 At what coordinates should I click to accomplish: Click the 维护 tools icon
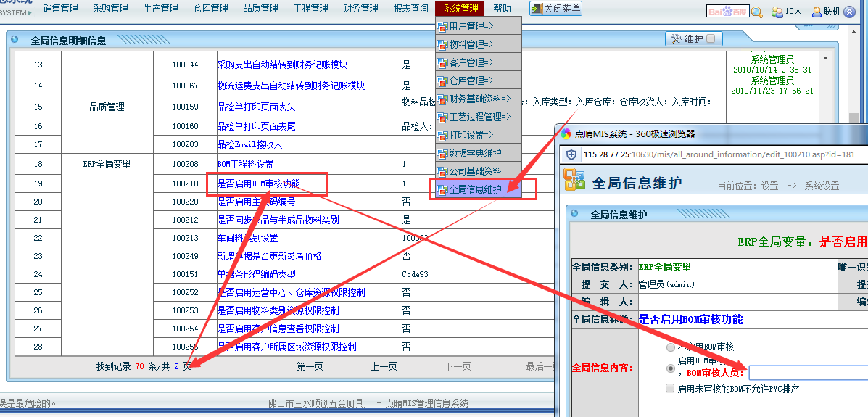click(x=676, y=39)
